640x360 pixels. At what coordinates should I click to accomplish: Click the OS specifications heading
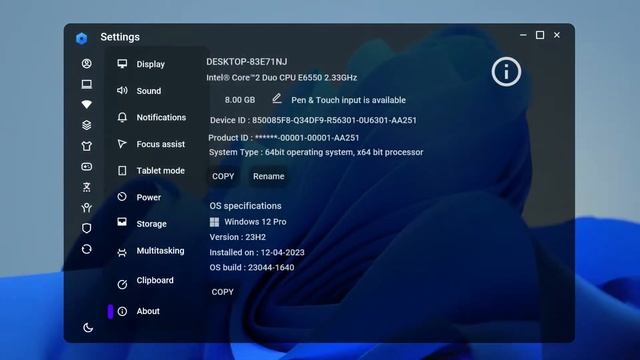tap(245, 206)
